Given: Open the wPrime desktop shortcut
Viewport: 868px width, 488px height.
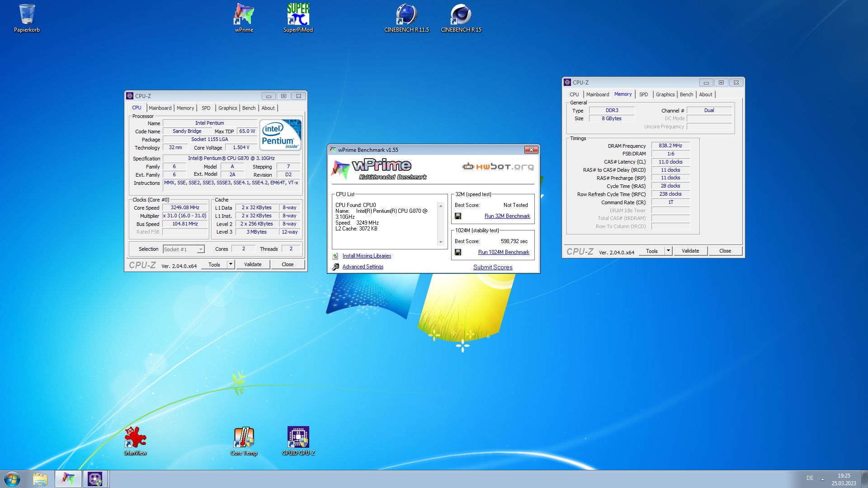Looking at the screenshot, I should click(x=244, y=18).
